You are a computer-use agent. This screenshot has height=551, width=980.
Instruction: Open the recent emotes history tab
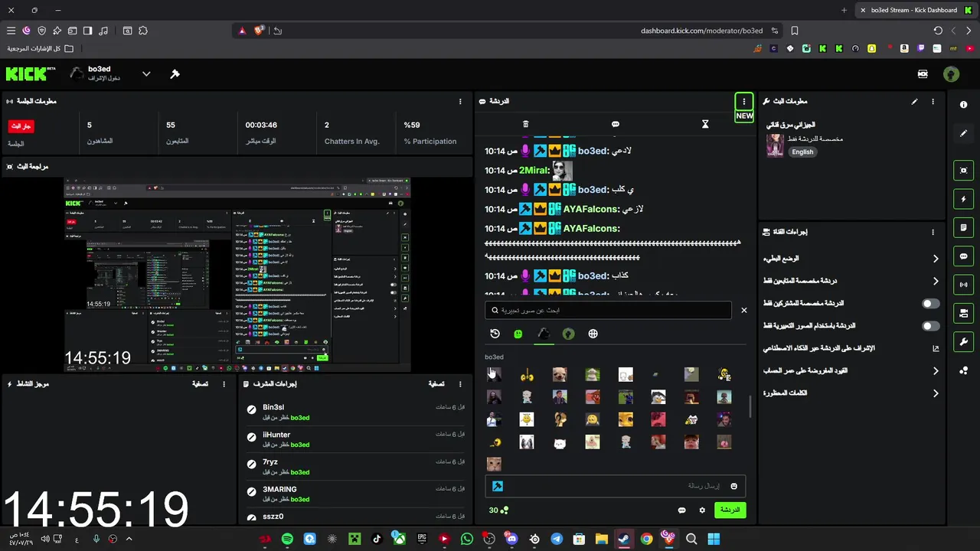coord(495,334)
